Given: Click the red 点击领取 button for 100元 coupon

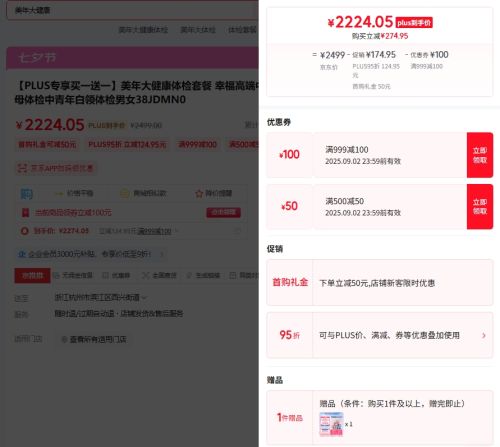Looking at the screenshot, I should (x=223, y=212).
